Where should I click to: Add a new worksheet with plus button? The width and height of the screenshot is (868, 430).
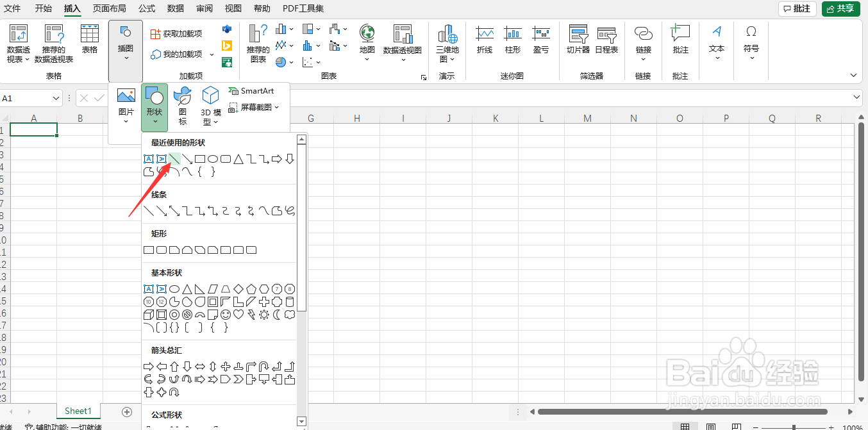click(127, 411)
